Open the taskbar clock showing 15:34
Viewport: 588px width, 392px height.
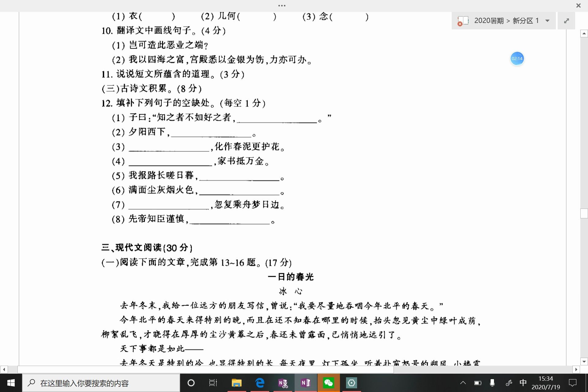pyautogui.click(x=546, y=383)
